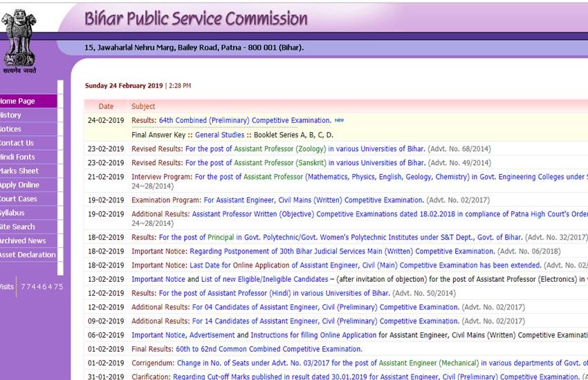The width and height of the screenshot is (588, 380).
Task: Open Asset Declaration menu item
Action: (28, 255)
